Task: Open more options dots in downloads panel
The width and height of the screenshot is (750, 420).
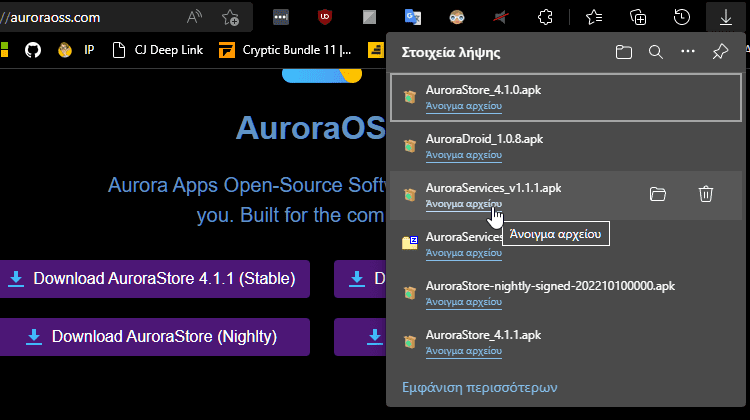Action: (688, 51)
